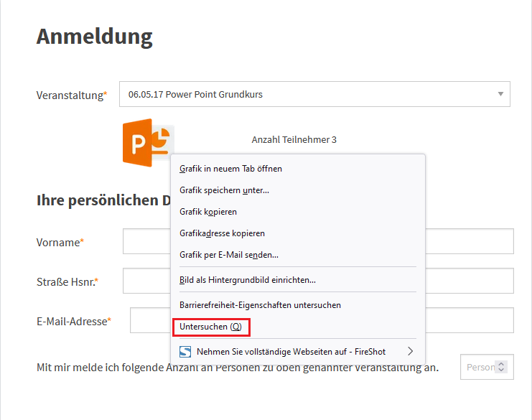Select 'Grafikadresse kopieren' option
Image resolution: width=532 pixels, height=420 pixels.
[x=222, y=233]
